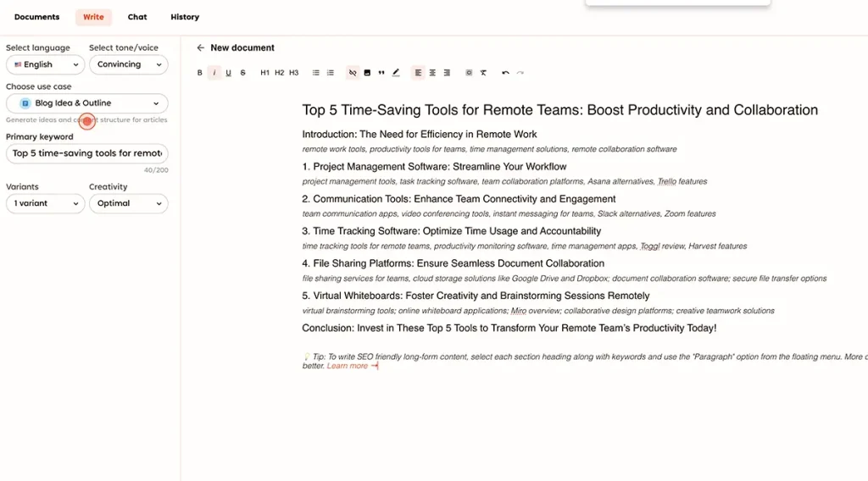This screenshot has width=868, height=481.
Task: Open the Chat tab
Action: (x=137, y=17)
